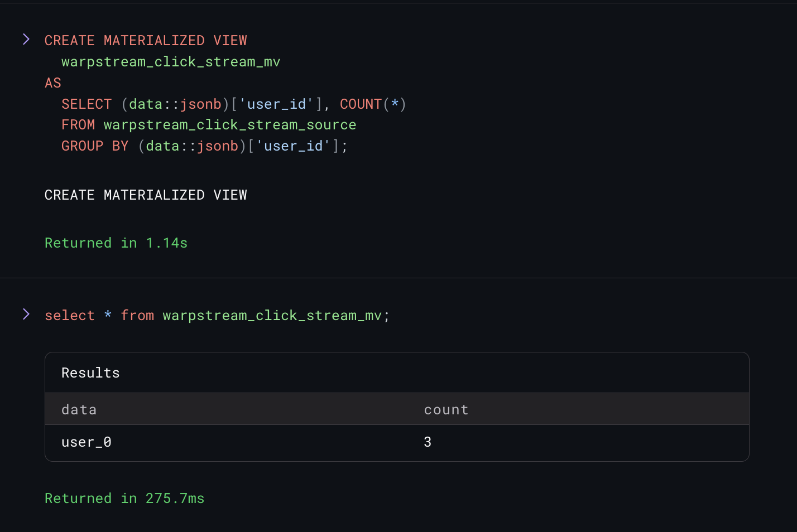Click the 'select * from warpstream_click_stream_mv;' query
The width and height of the screenshot is (797, 532).
(217, 316)
